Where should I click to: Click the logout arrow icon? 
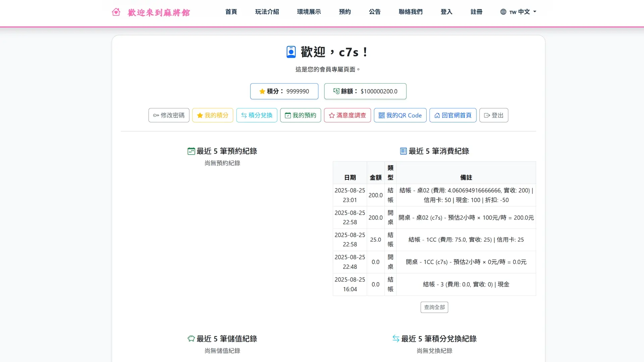(x=487, y=115)
